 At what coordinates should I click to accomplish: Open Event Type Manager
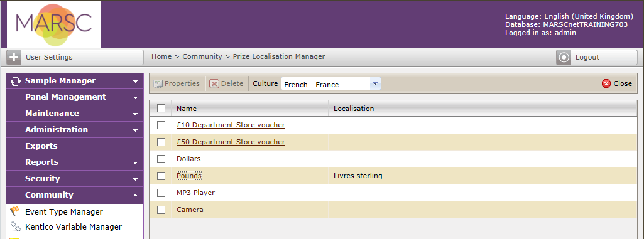coord(63,212)
